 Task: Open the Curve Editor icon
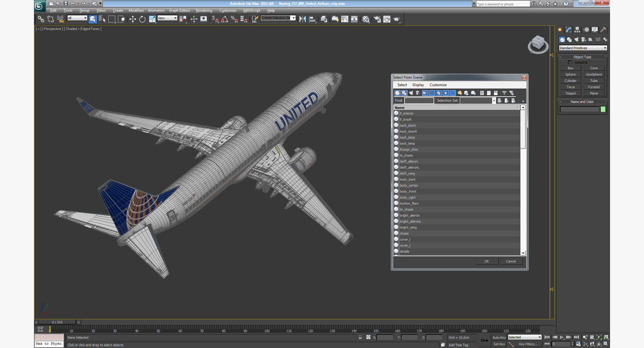click(345, 19)
